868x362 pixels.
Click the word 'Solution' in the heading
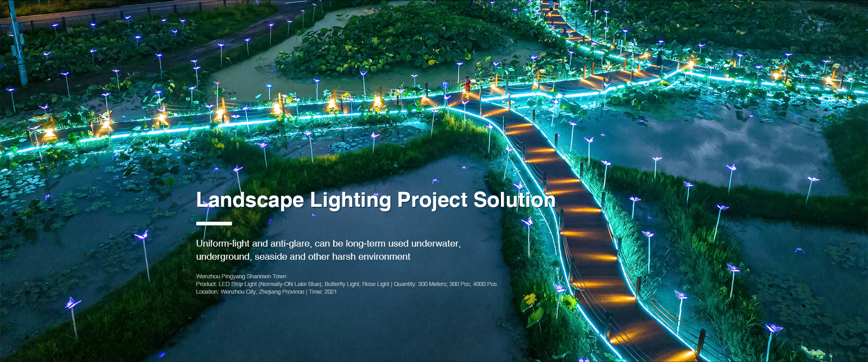[514, 200]
